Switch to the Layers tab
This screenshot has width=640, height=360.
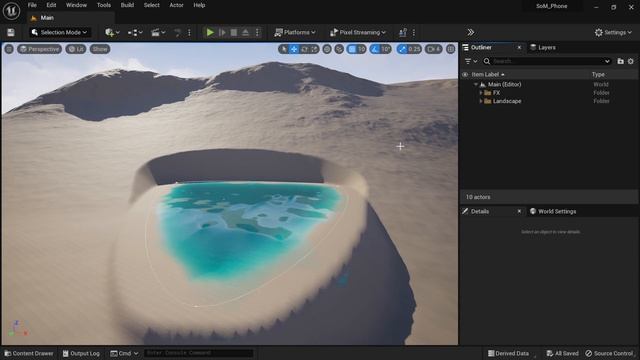(x=543, y=48)
